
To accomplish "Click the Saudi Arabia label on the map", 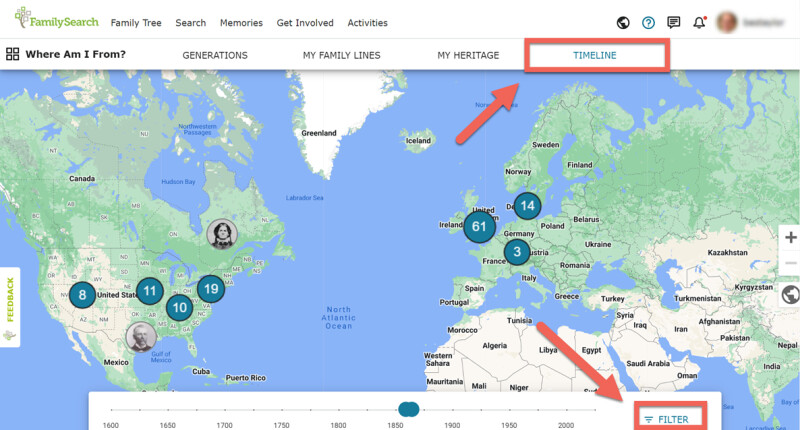I will [648, 364].
